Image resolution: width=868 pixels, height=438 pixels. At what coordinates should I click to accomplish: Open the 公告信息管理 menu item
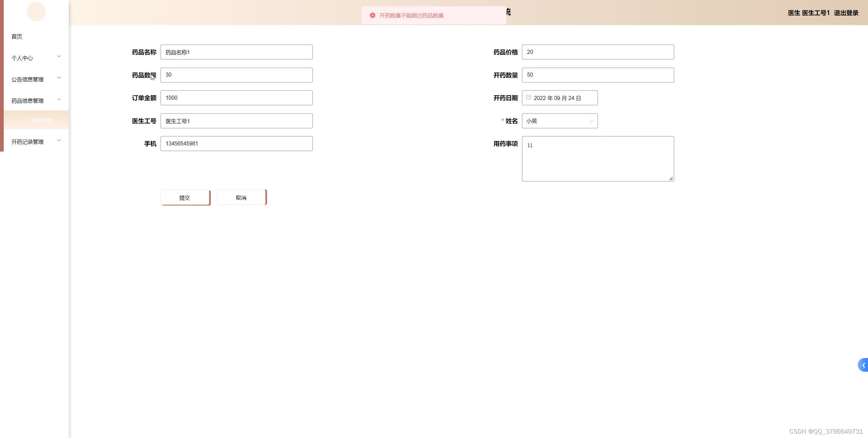coord(36,79)
